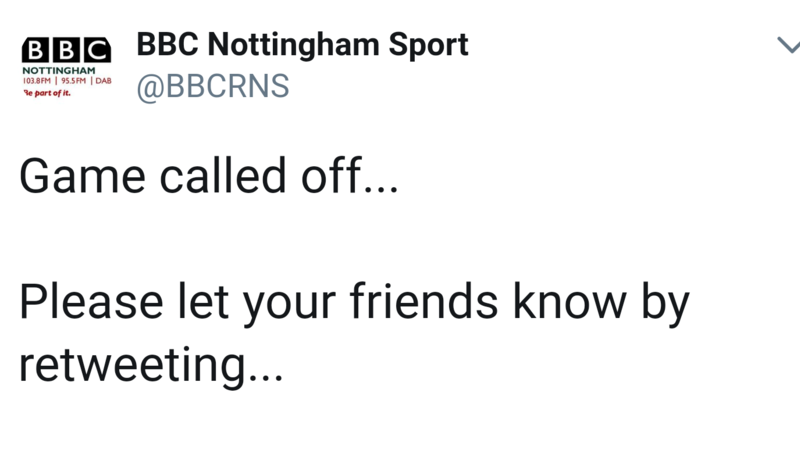
Task: Click the "Game called off..." tweet line
Action: [208, 177]
